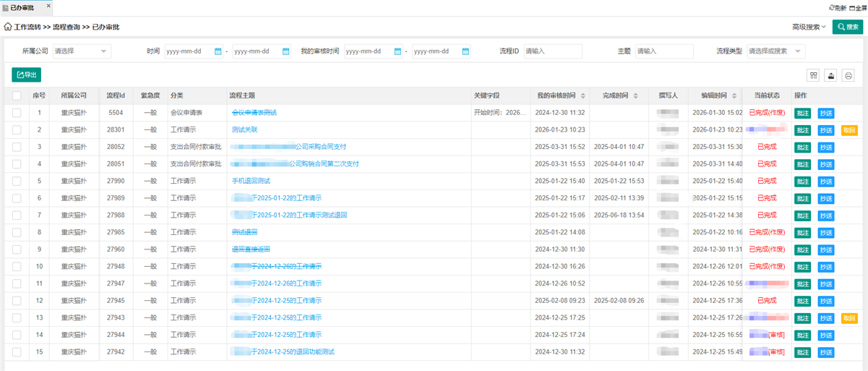This screenshot has height=371, width=868.
Task: Click 工作流转 in the breadcrumb
Action: [x=27, y=27]
